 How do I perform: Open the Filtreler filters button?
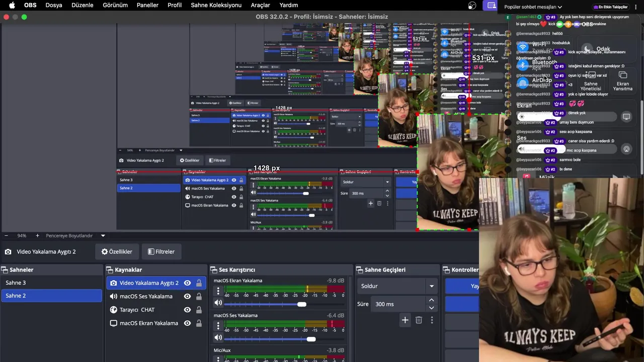[161, 251]
